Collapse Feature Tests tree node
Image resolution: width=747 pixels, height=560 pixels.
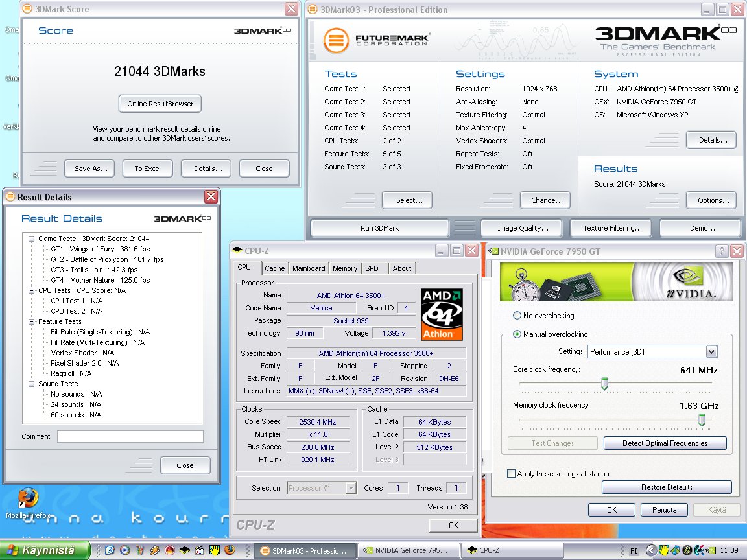[x=31, y=321]
